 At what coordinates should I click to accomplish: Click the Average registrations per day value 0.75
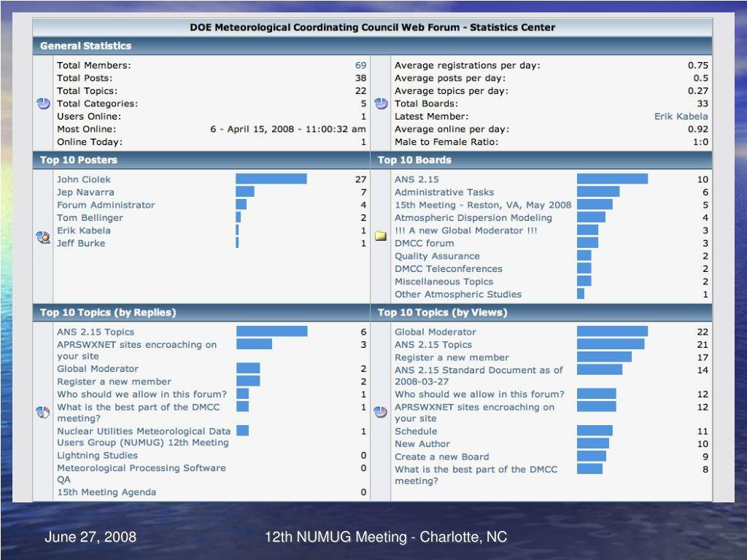(698, 65)
